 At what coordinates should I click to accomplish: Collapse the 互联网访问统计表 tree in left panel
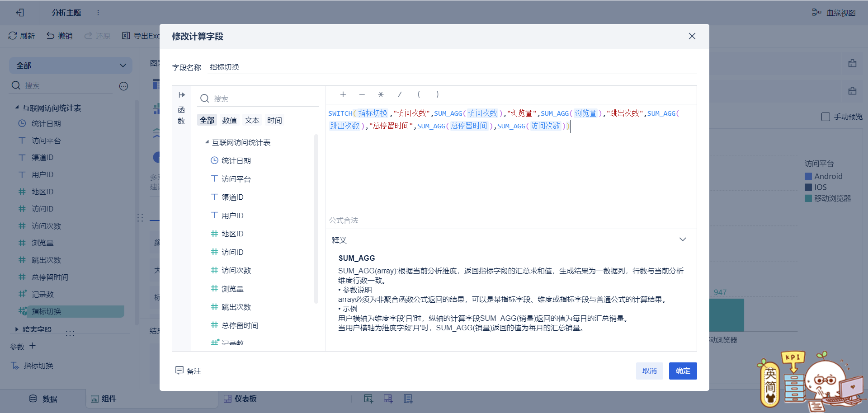(17, 108)
